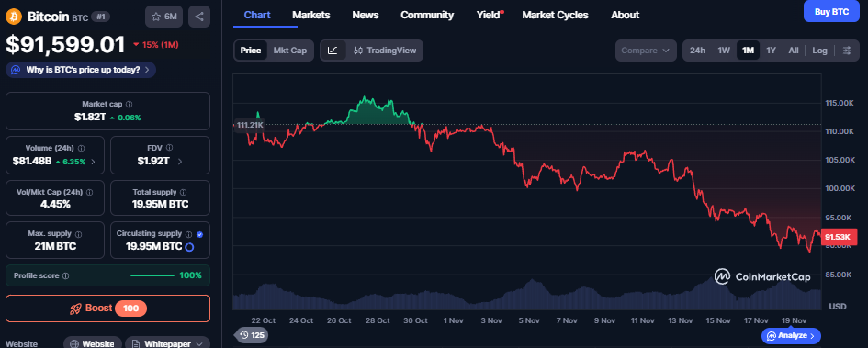The height and width of the screenshot is (348, 868).
Task: Open the About tab
Action: point(625,15)
